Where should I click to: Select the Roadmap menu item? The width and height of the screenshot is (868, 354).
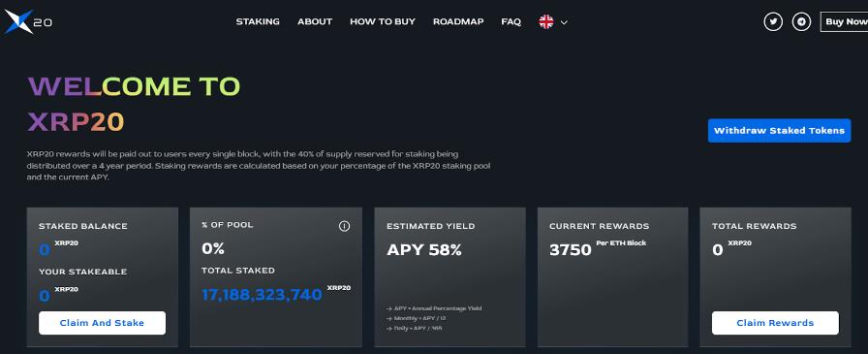coord(458,21)
